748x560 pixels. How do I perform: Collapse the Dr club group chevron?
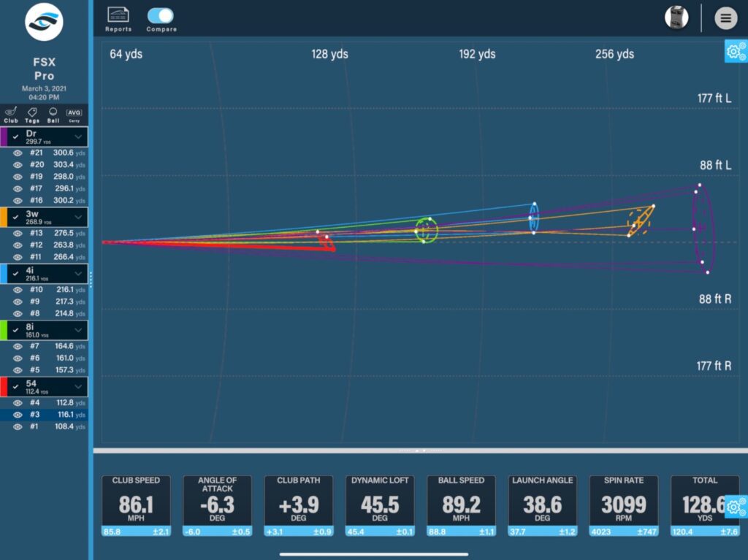[78, 137]
